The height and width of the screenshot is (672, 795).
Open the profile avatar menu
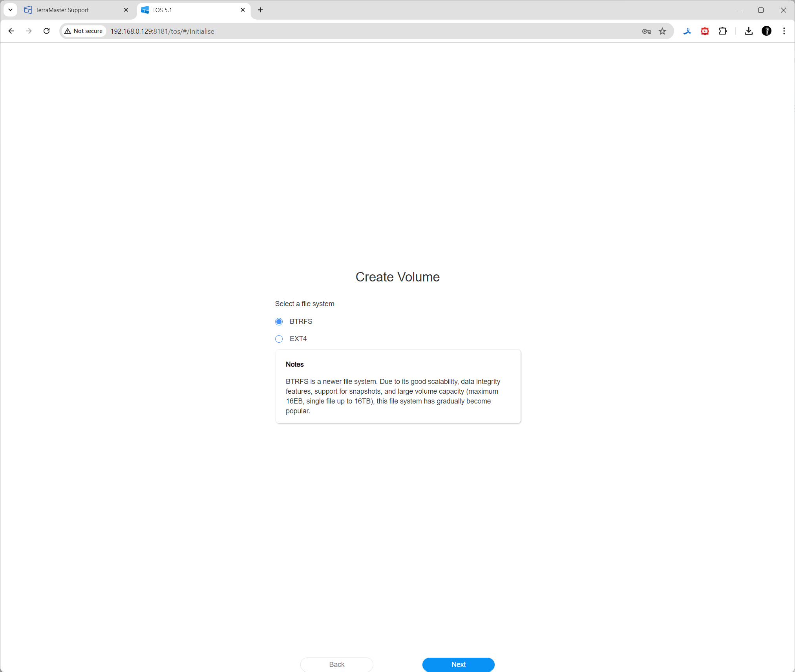click(766, 31)
